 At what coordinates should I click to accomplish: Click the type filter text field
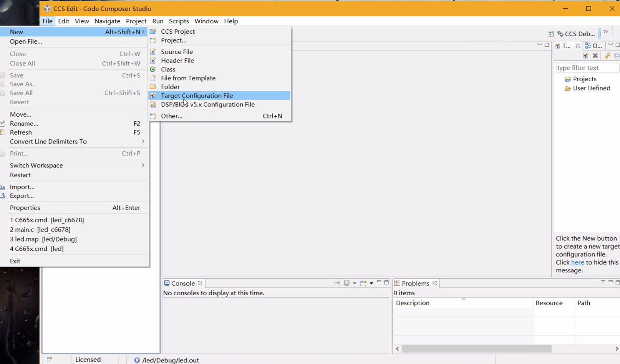[587, 68]
